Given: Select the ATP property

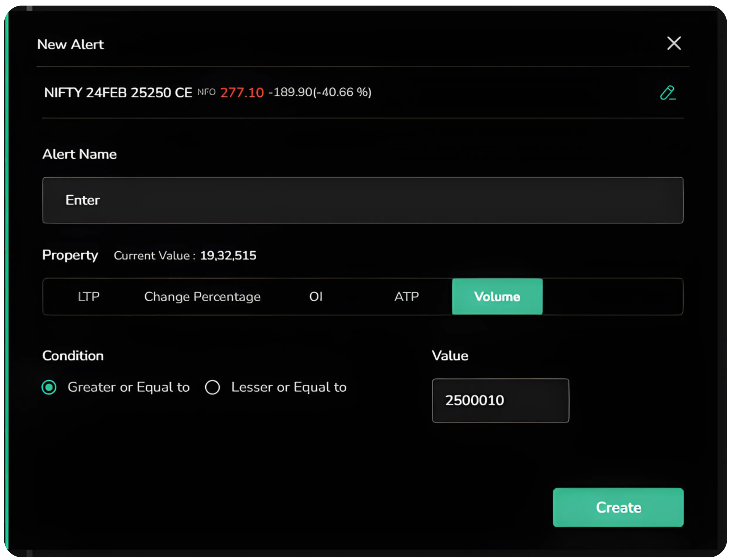Looking at the screenshot, I should [x=407, y=296].
